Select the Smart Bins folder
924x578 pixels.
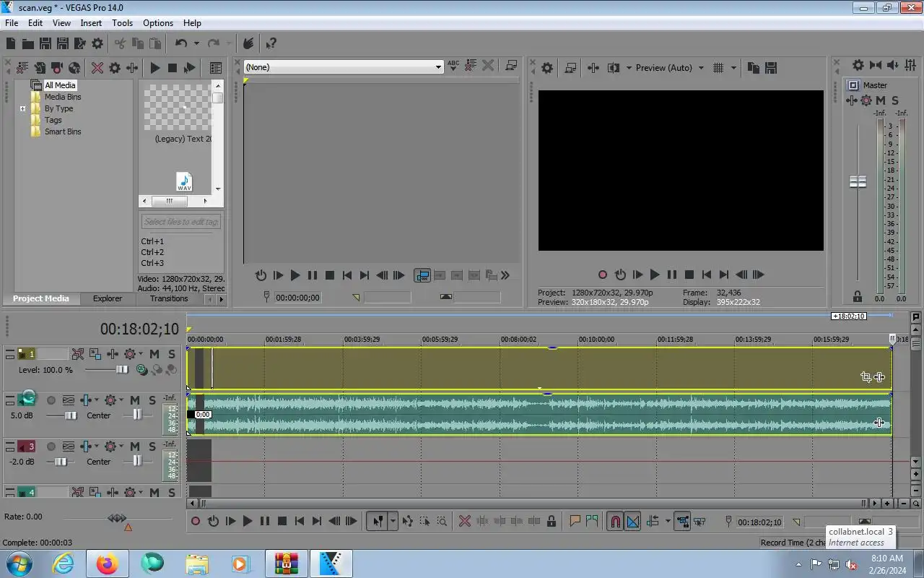[x=63, y=131]
